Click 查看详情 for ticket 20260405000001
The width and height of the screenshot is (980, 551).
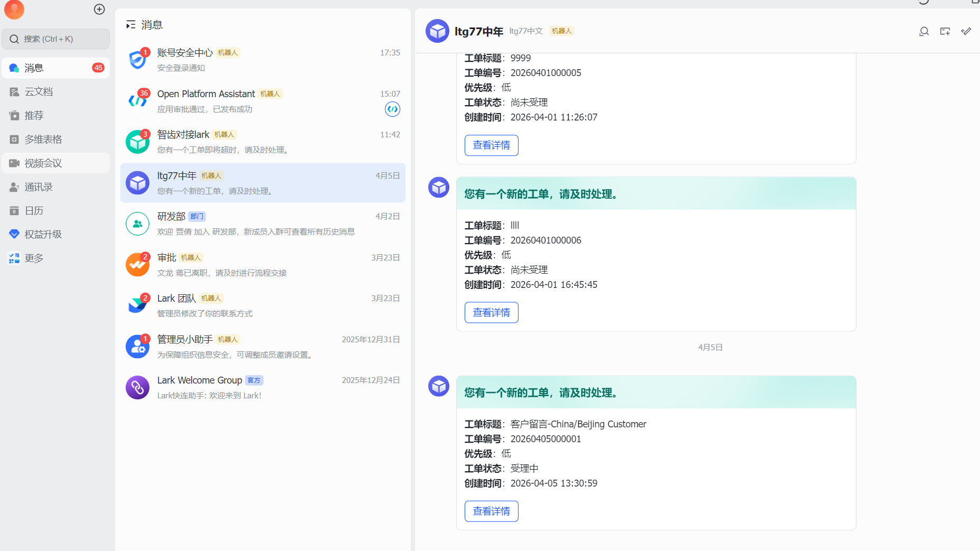pos(491,511)
